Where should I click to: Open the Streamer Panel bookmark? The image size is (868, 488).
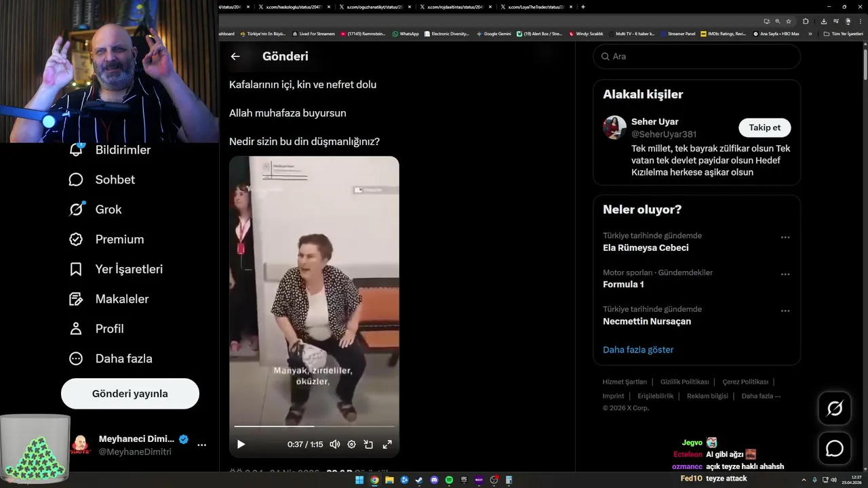pos(678,34)
